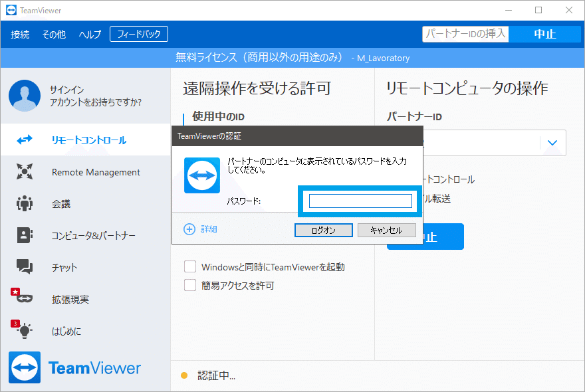Click the ログオン button
Screen dimensions: 585x392
point(324,231)
